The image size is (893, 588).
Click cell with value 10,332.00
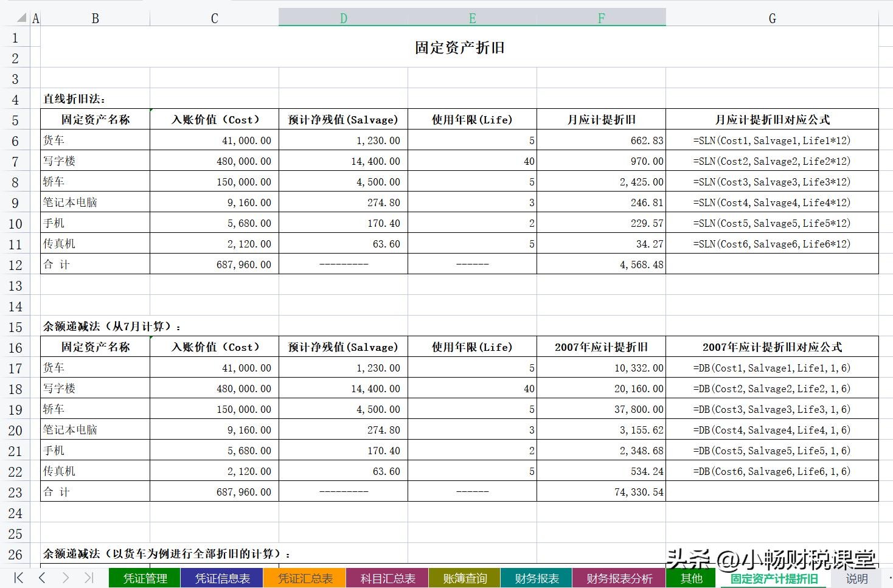[601, 368]
